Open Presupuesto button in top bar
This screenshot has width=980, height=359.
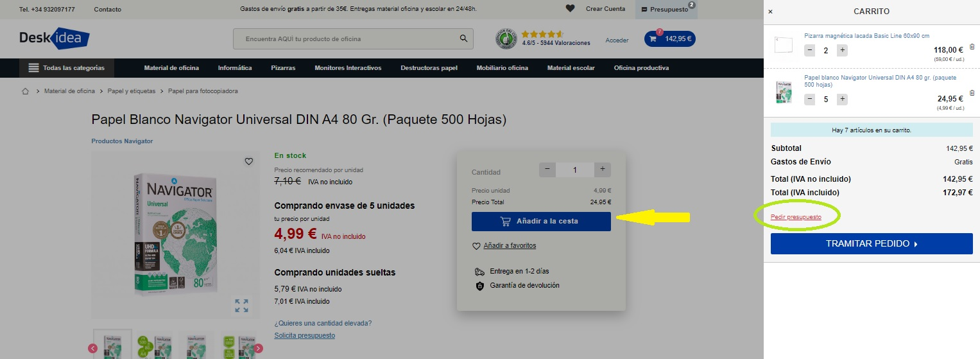click(x=666, y=10)
